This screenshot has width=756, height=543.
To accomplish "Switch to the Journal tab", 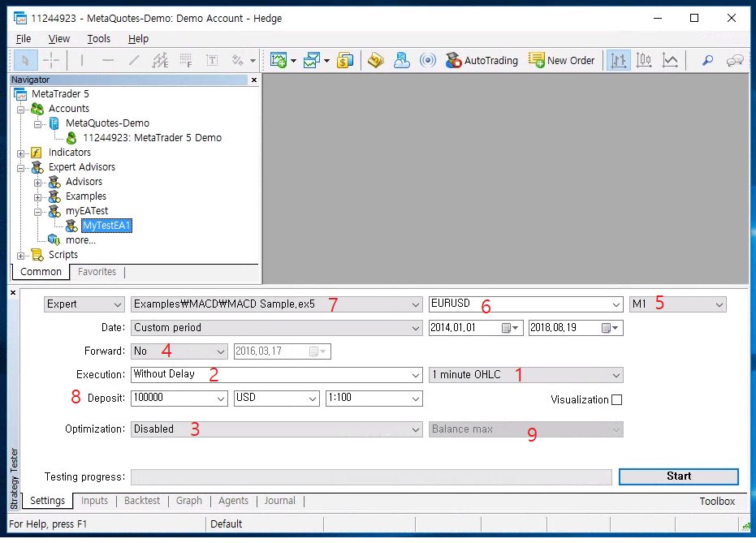I will point(279,501).
